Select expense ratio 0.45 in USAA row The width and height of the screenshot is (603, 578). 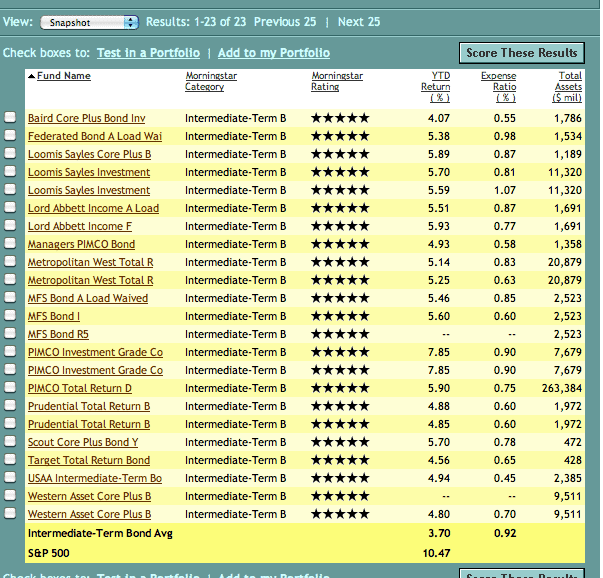505,478
